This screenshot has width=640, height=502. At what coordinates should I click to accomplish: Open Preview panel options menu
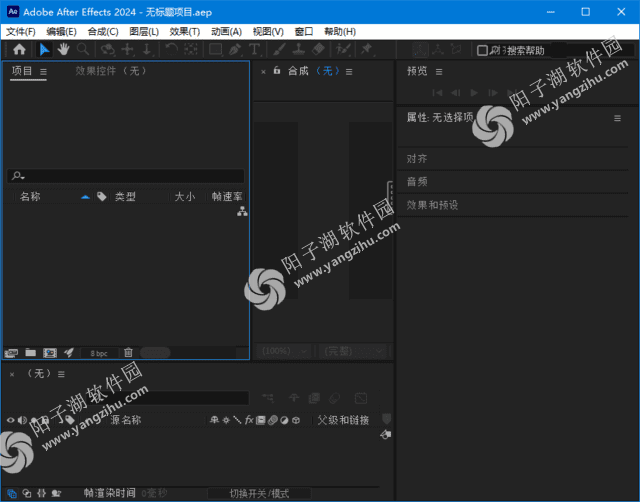(439, 72)
